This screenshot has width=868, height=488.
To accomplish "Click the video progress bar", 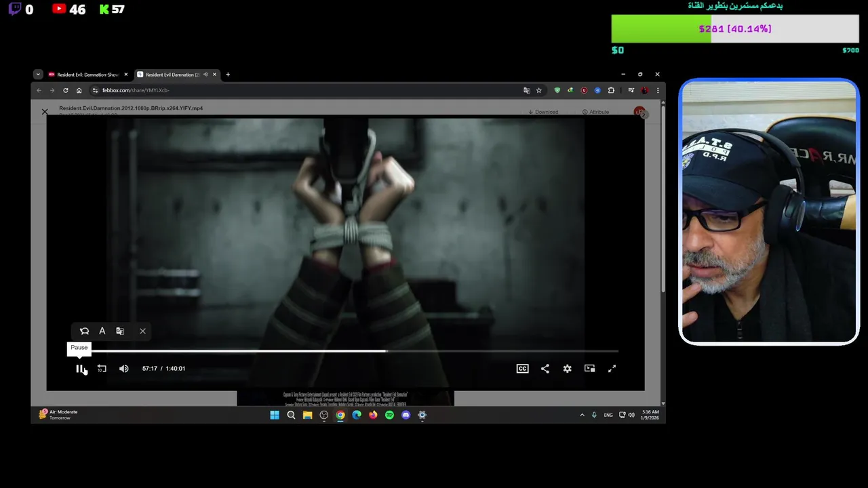I will click(x=344, y=351).
